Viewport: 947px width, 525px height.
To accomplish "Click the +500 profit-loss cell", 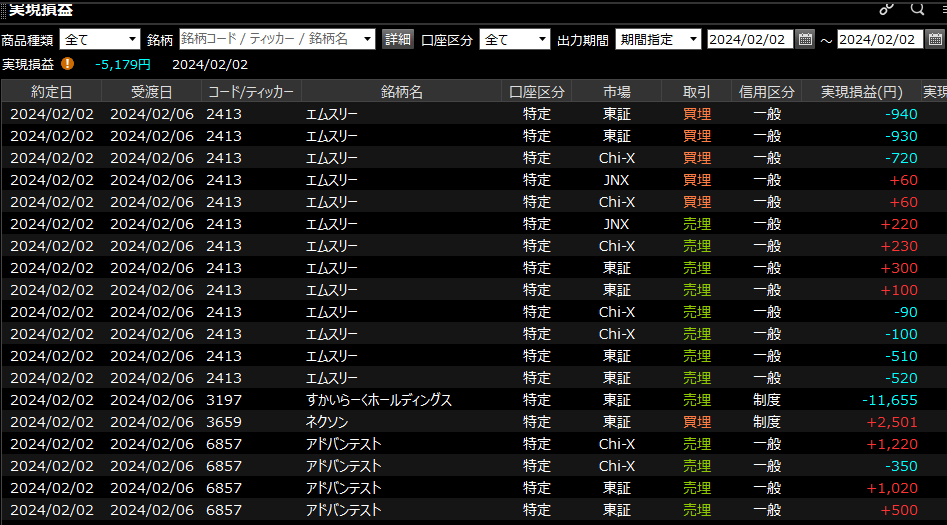I will [899, 510].
